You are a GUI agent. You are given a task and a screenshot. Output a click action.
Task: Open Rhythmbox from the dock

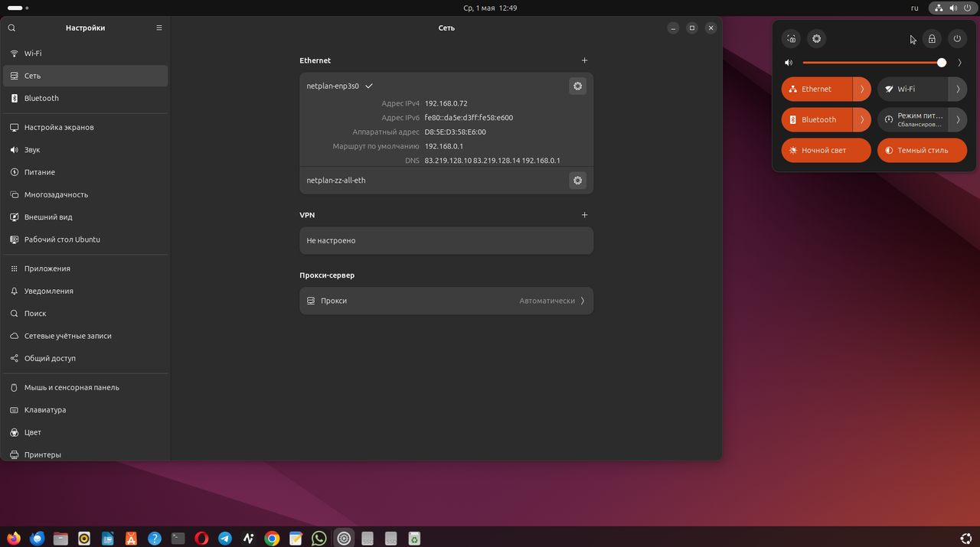(x=84, y=538)
